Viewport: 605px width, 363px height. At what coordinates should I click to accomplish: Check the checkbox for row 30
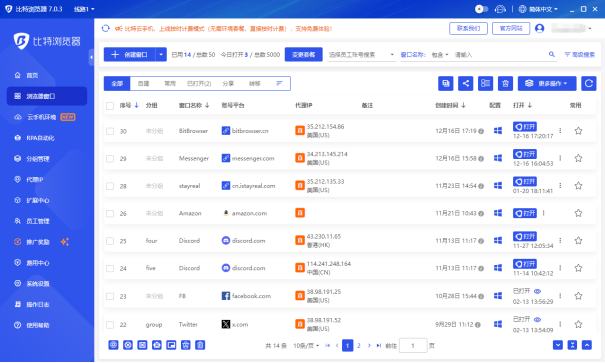point(110,131)
